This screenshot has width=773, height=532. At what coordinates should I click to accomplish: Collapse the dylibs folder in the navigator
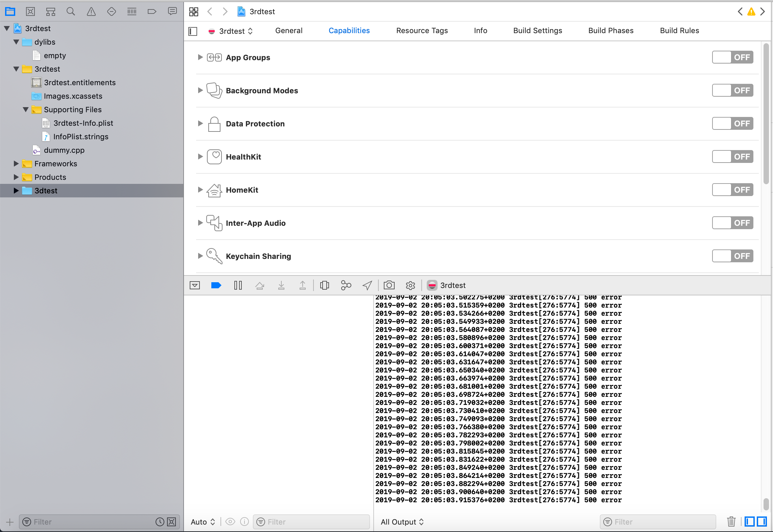tap(16, 42)
